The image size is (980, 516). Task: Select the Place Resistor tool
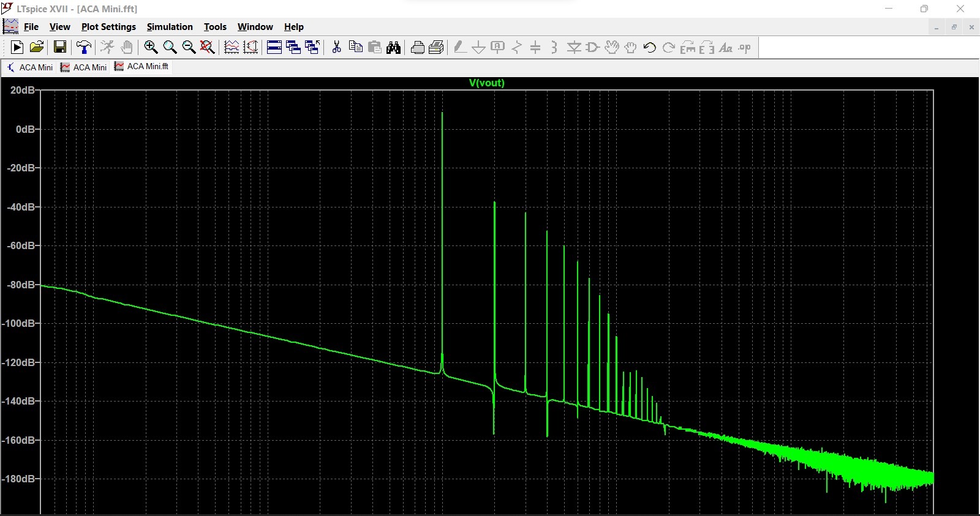pyautogui.click(x=517, y=47)
